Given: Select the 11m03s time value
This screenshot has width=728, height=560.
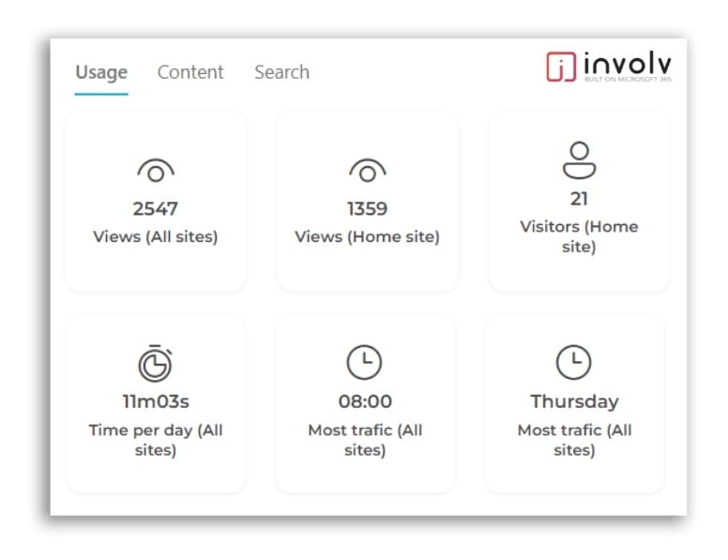Looking at the screenshot, I should 156,401.
